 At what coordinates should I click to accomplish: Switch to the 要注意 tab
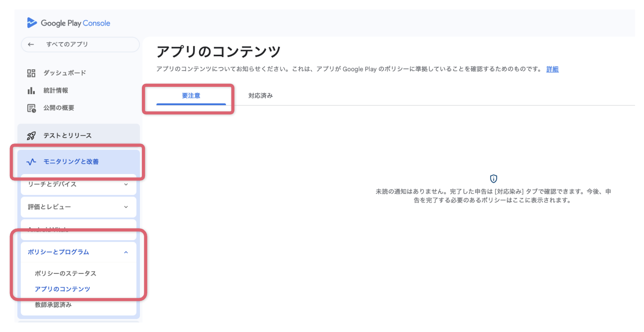pos(191,96)
